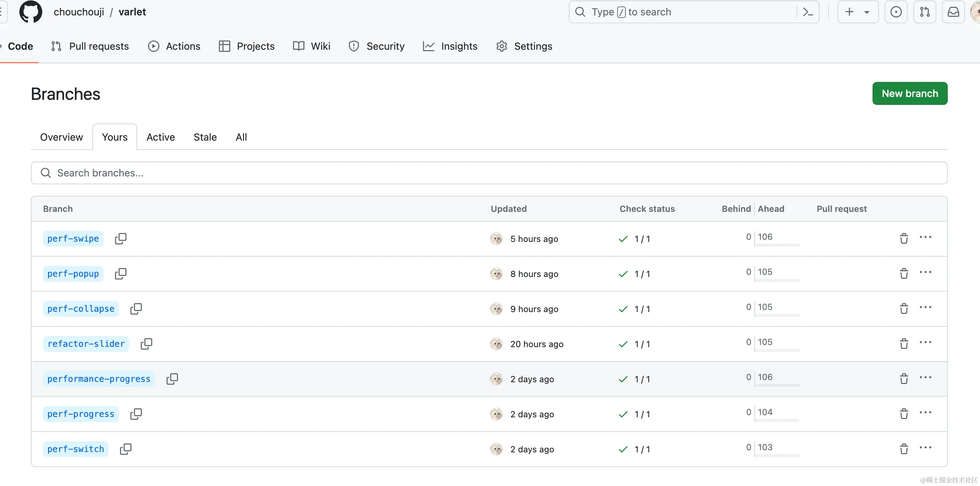Open more options for perf-popup
Viewport: 980px width, 486px height.
click(x=925, y=272)
